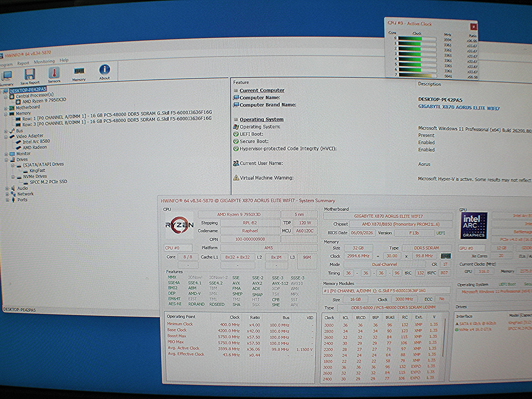Image resolution: width=532 pixels, height=399 pixels.
Task: Select SPCC M.2 PCIe SSD entry
Action: coord(48,182)
